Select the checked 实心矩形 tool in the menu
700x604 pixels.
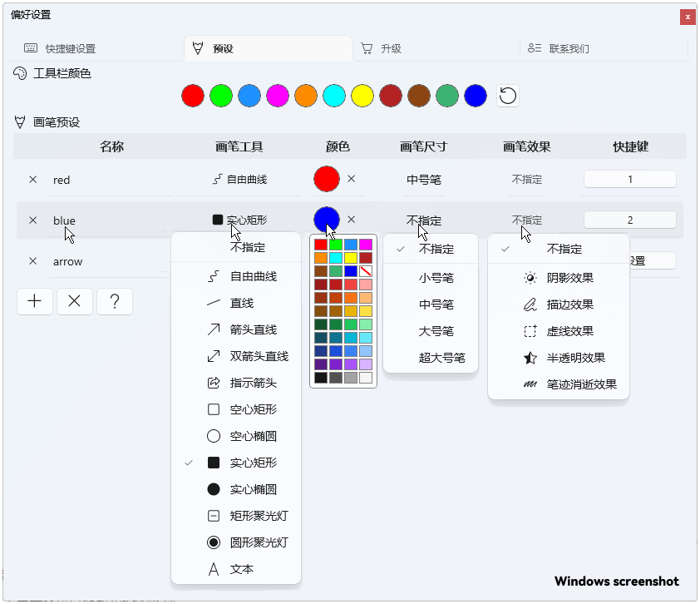pos(236,463)
